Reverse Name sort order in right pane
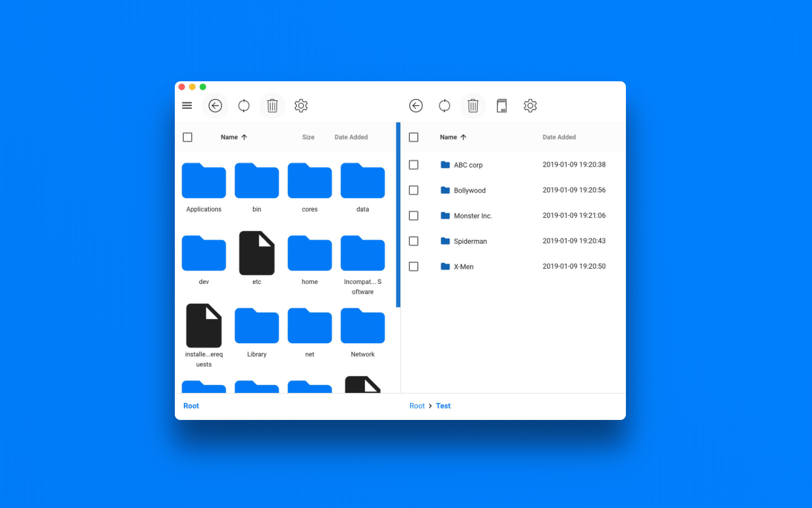The image size is (812, 508). (x=453, y=137)
